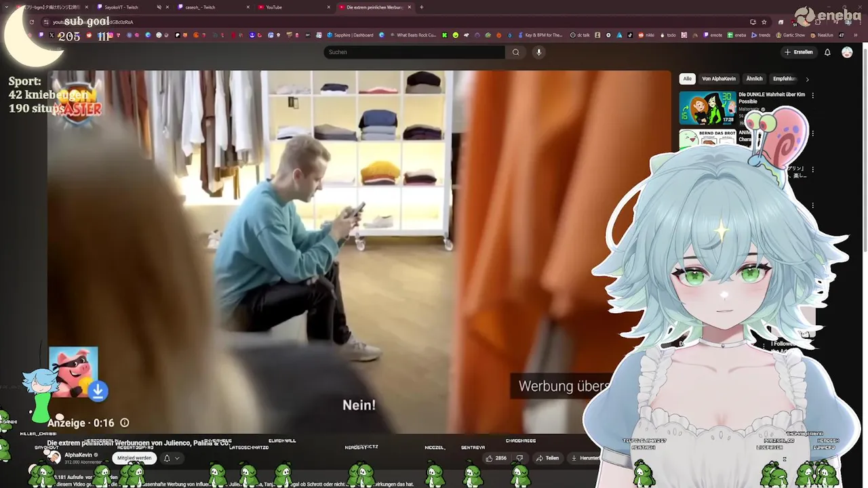Viewport: 868px width, 488px height.
Task: Open What Beats Rock bookmark
Action: pyautogui.click(x=412, y=35)
